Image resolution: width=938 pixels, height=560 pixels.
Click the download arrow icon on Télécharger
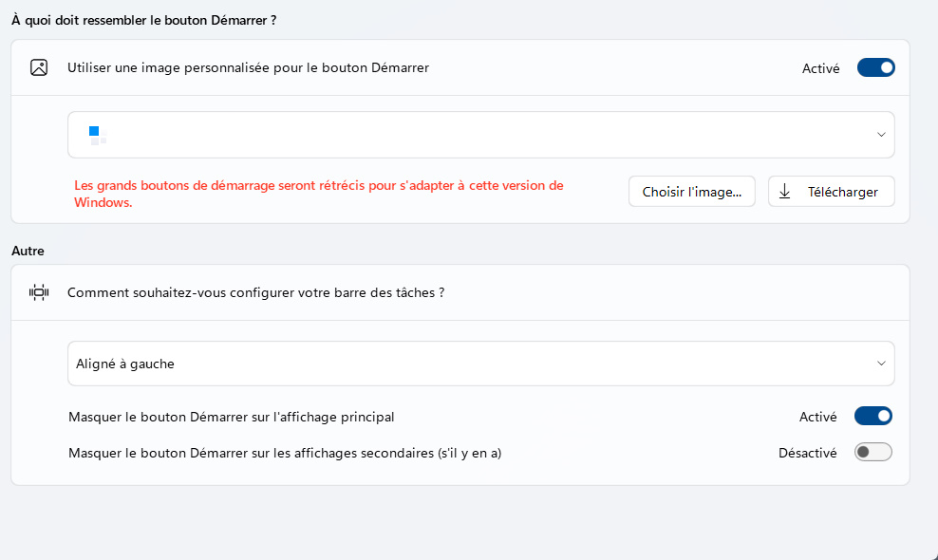[x=784, y=192]
